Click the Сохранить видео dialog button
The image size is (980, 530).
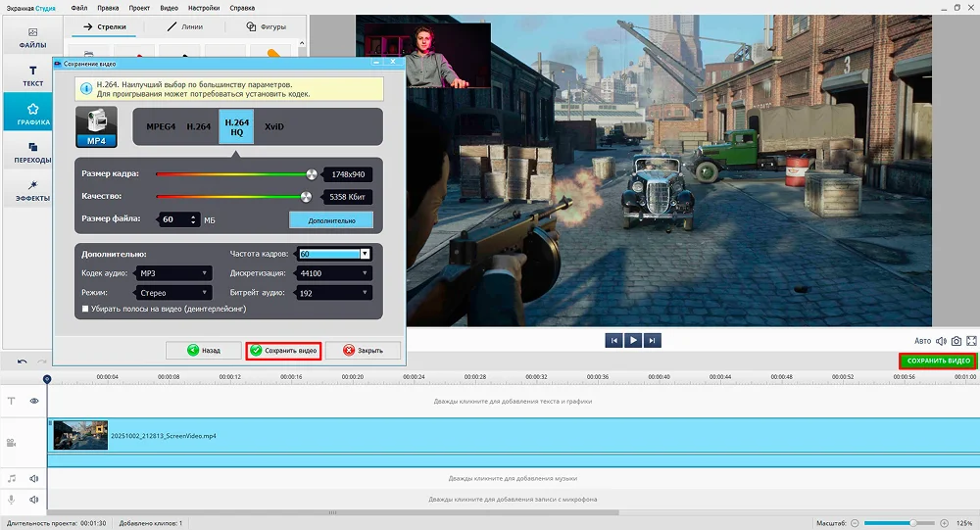(283, 351)
